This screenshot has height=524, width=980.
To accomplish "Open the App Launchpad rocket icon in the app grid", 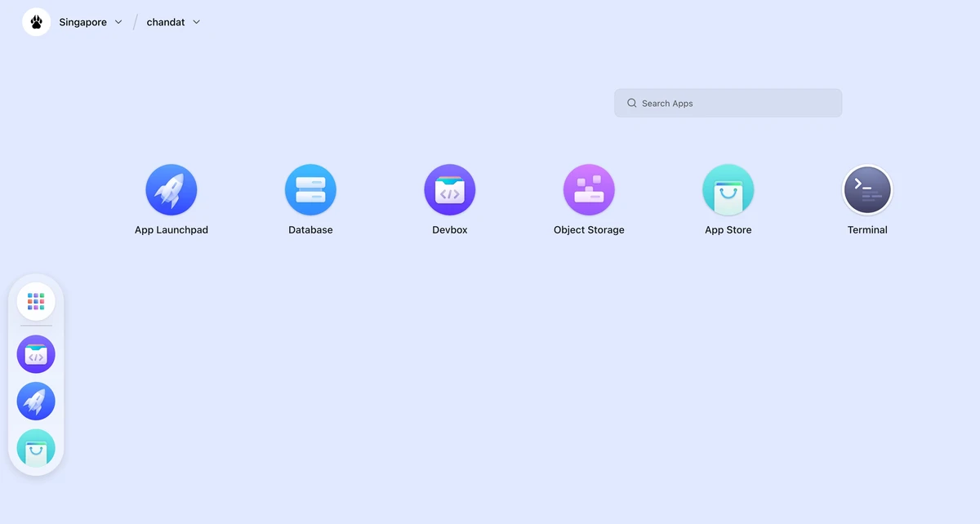I will click(x=171, y=190).
